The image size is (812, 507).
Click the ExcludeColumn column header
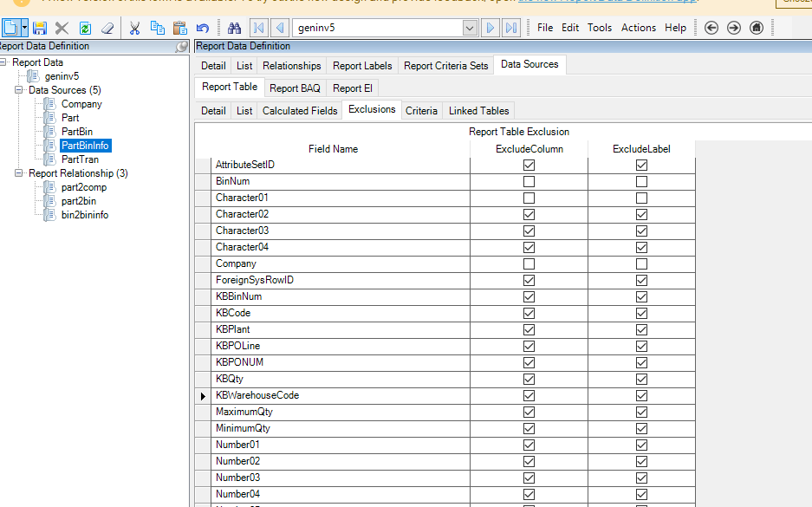tap(529, 149)
